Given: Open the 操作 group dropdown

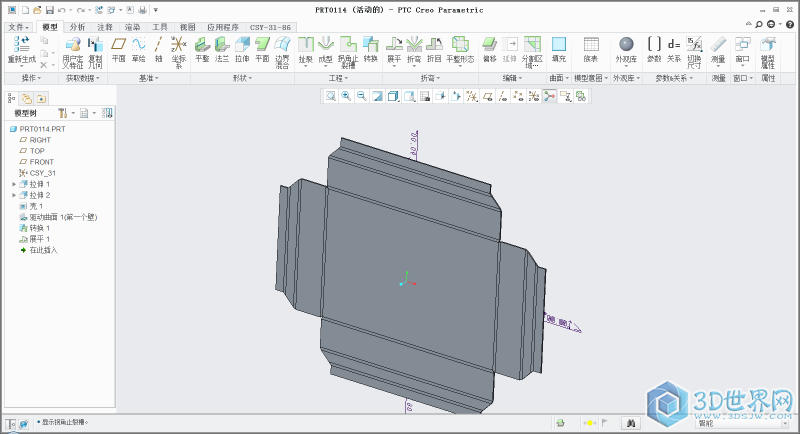Looking at the screenshot, I should pos(31,78).
